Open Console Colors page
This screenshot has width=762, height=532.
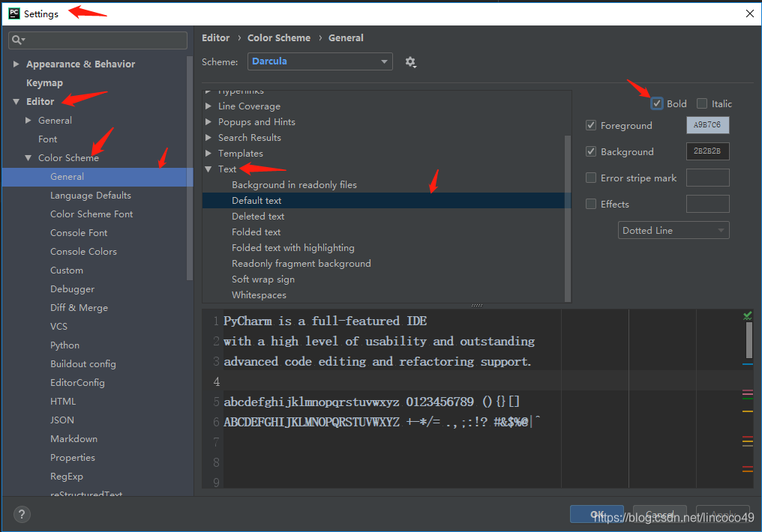pyautogui.click(x=83, y=252)
